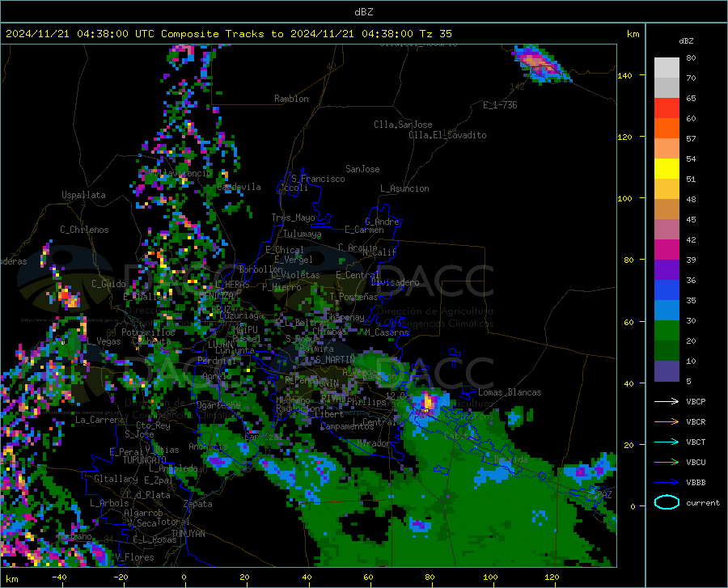Click the green VBCU arrow legend icon
The height and width of the screenshot is (588, 728).
coord(667,463)
